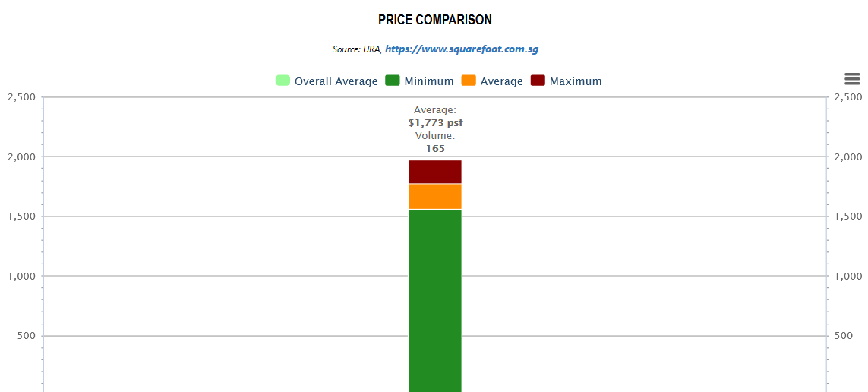Viewport: 868px width, 392px height.
Task: Click the $1,773 psf average data label
Action: pyautogui.click(x=435, y=123)
